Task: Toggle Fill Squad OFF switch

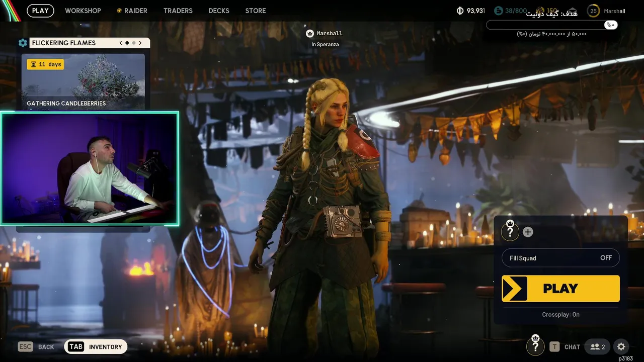Action: [560, 258]
